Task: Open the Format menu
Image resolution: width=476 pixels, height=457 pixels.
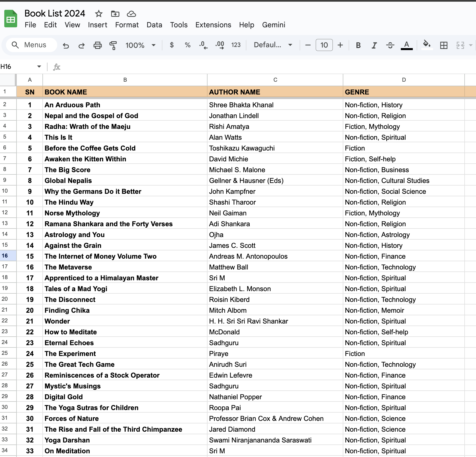Action: click(x=127, y=25)
